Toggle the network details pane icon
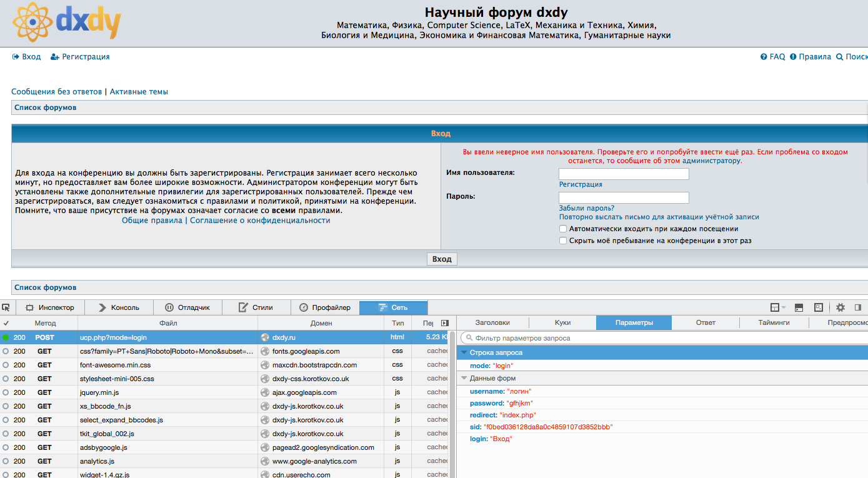The height and width of the screenshot is (478, 868). pos(445,323)
